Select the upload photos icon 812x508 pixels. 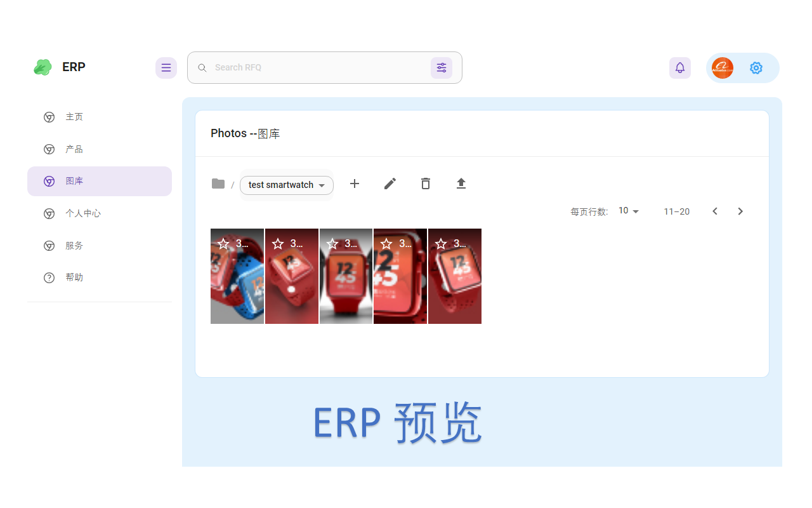pyautogui.click(x=461, y=184)
